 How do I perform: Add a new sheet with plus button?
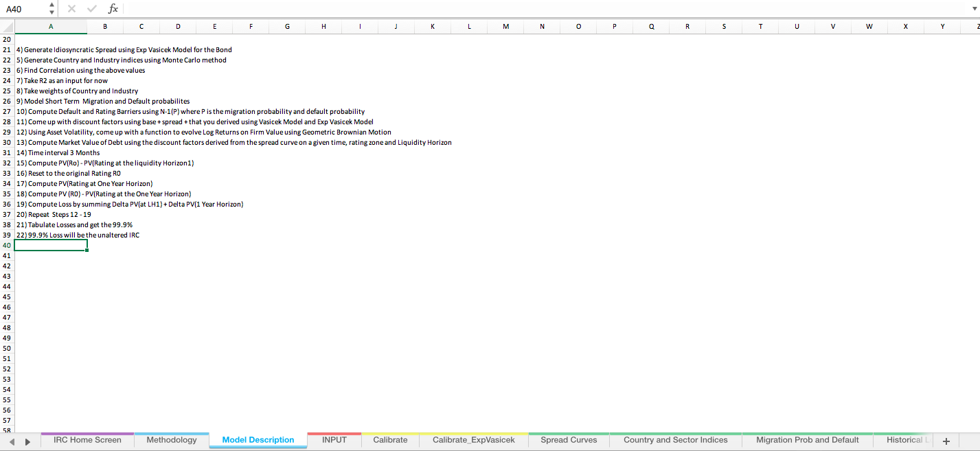(x=946, y=441)
